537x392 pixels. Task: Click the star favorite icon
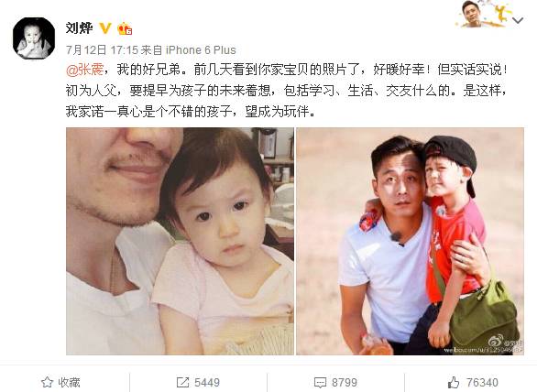coord(48,382)
